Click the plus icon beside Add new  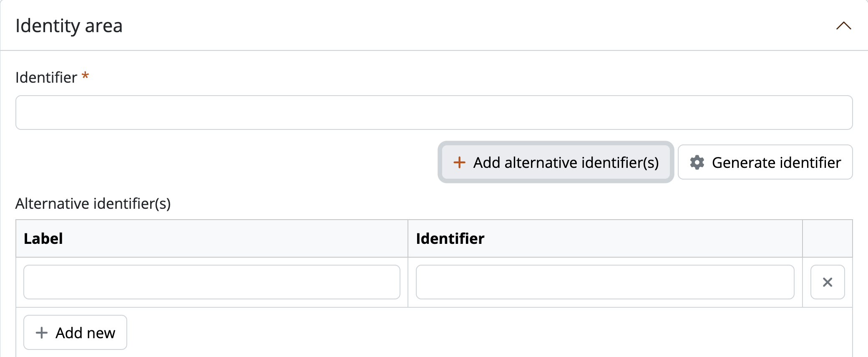click(x=42, y=333)
